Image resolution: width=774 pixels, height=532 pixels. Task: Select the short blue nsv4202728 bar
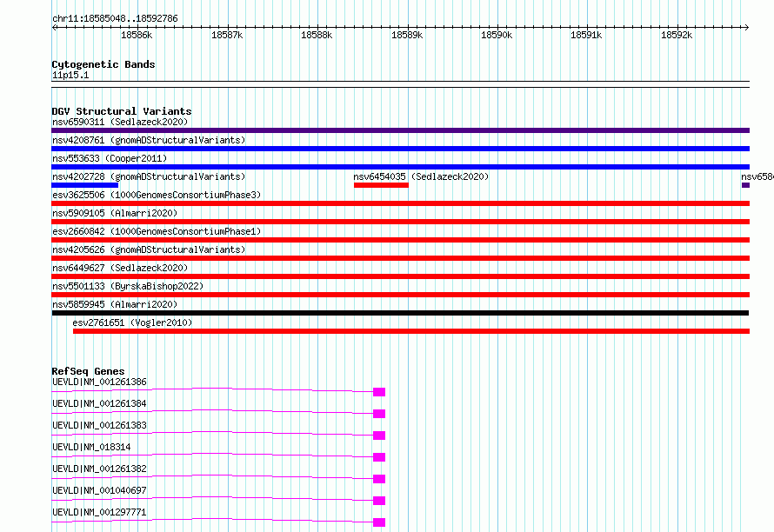pos(85,185)
